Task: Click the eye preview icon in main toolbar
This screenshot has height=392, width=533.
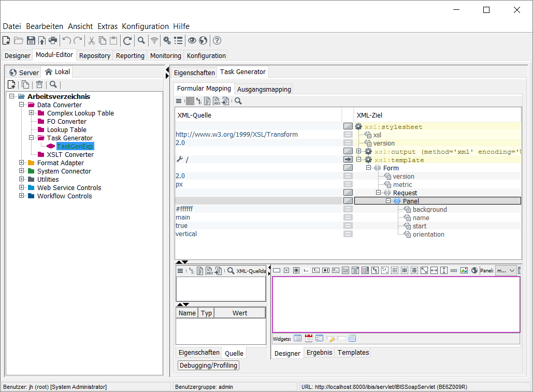Action: [192, 40]
